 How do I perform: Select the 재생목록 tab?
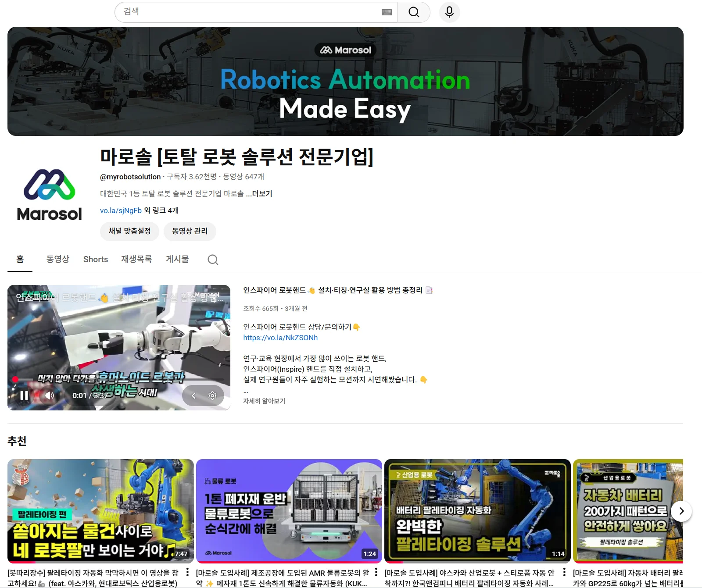tap(136, 259)
